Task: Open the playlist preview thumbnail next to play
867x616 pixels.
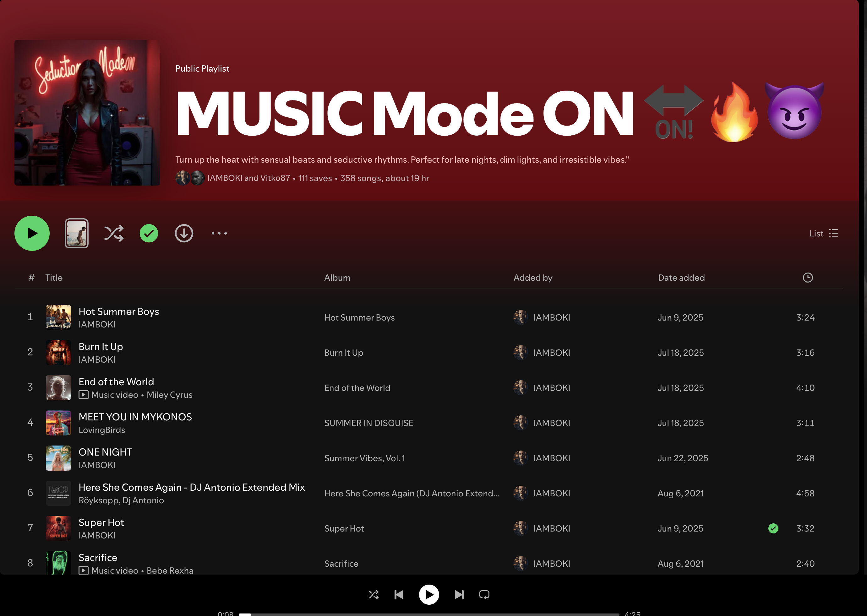Action: [x=76, y=233]
